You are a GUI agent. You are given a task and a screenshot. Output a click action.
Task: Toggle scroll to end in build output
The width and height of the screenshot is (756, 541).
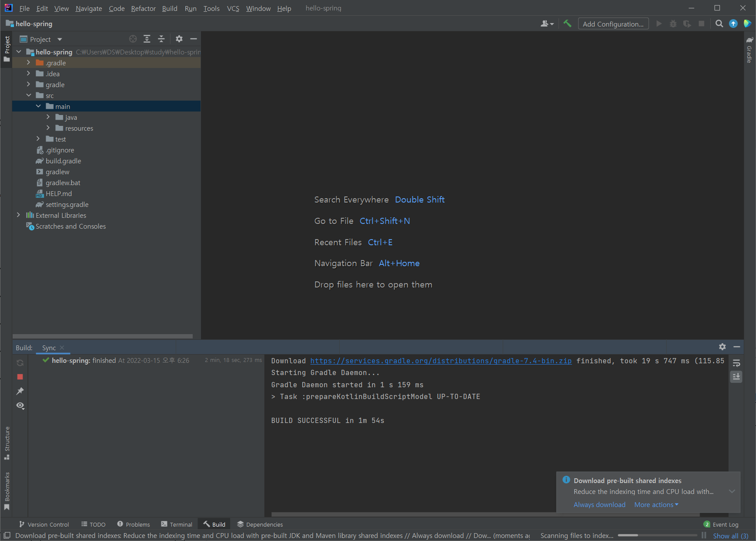[736, 377]
